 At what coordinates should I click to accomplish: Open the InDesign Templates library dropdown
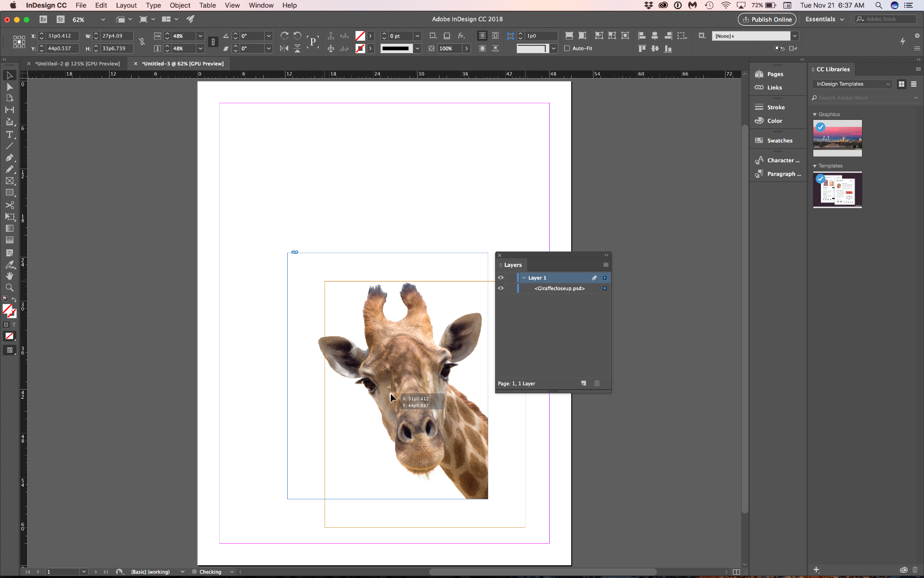pos(852,84)
